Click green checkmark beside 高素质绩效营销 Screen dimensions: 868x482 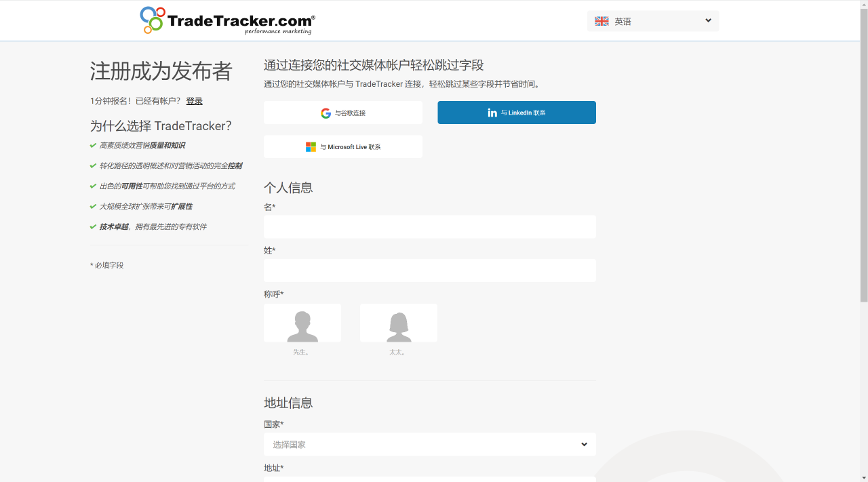pos(93,145)
